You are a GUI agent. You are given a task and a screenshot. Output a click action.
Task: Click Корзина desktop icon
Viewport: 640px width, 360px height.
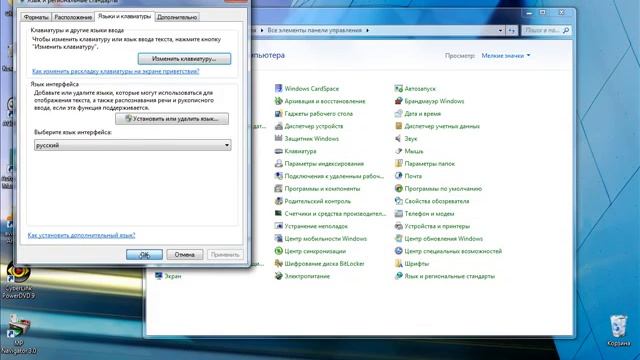tap(619, 330)
